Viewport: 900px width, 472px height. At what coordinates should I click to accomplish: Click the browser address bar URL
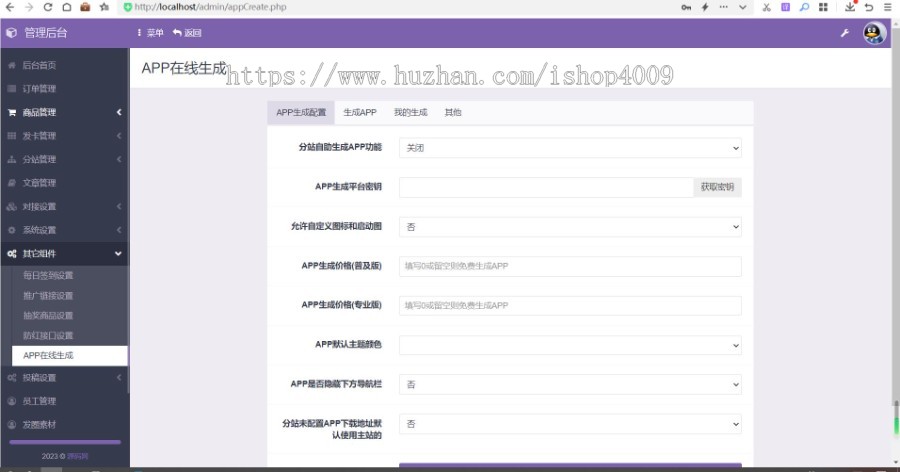(210, 7)
